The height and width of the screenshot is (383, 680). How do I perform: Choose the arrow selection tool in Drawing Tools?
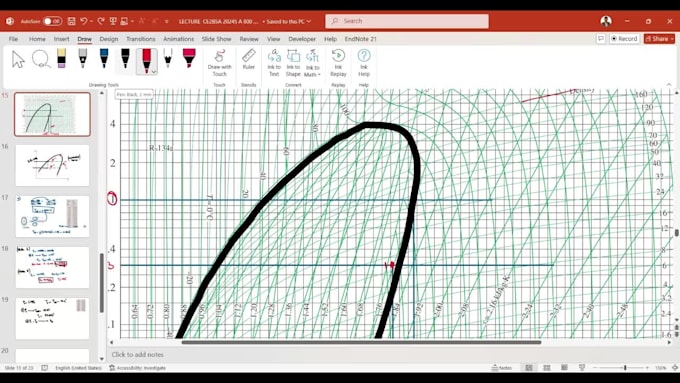18,59
